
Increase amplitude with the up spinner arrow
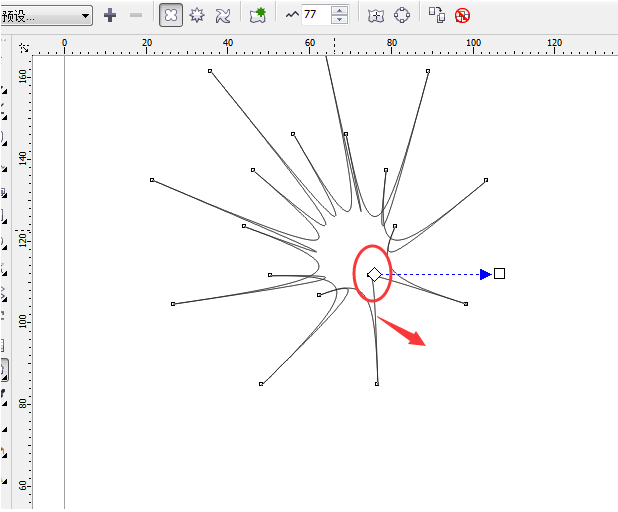339,11
